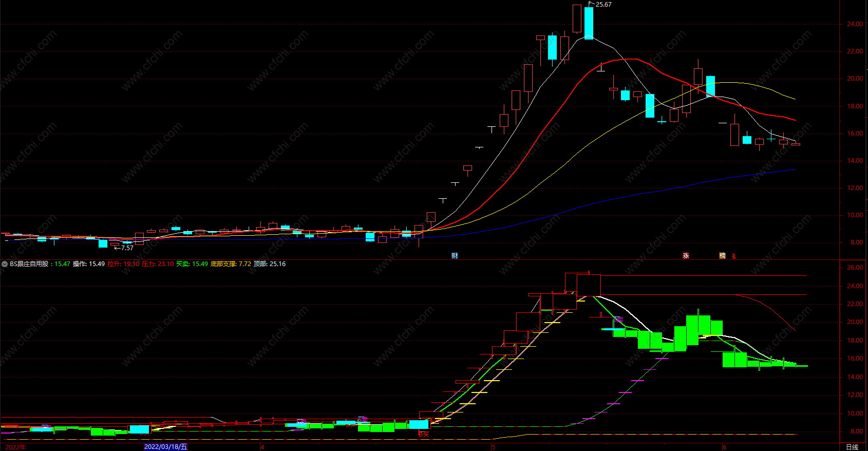Click the orange 榜 ranking marker
Viewport: 868px width, 451px height.
coord(723,256)
